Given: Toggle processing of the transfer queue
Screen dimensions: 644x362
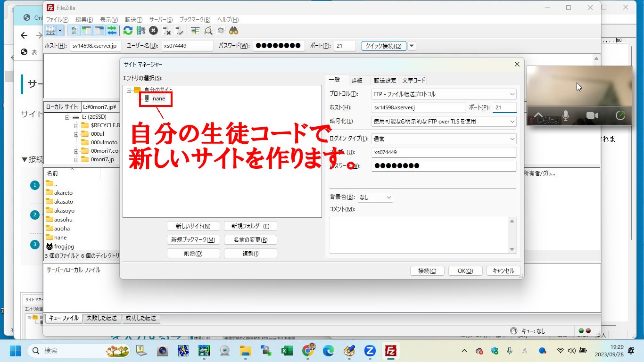Looking at the screenshot, I should tap(140, 31).
